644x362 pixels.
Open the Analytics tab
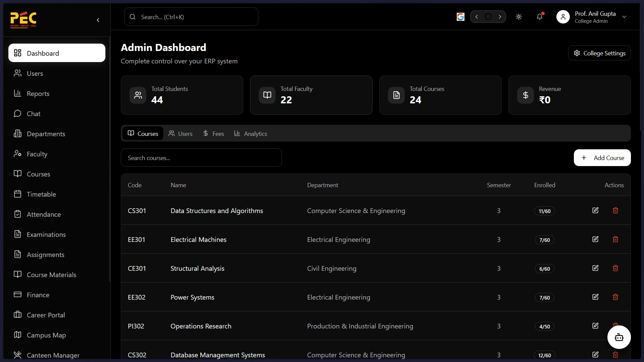[x=250, y=133]
